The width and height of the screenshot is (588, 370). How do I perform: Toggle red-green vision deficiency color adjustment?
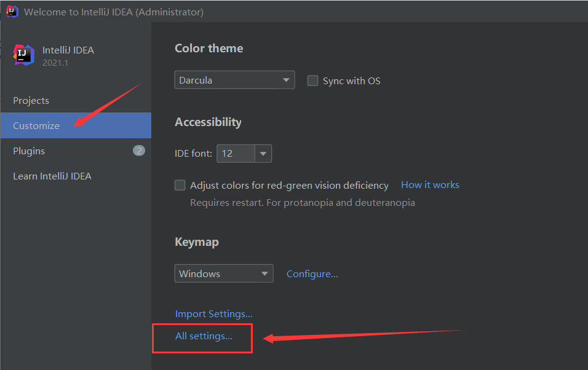(180, 185)
